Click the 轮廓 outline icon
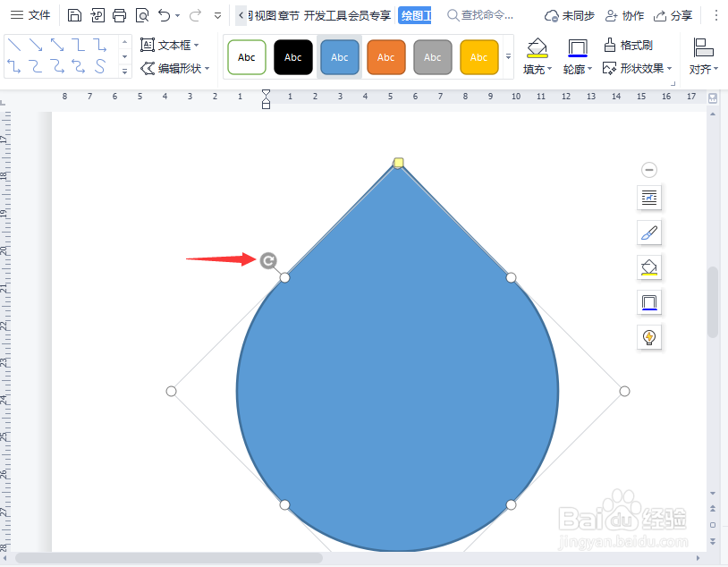Screen dimensions: 728x567 577,47
